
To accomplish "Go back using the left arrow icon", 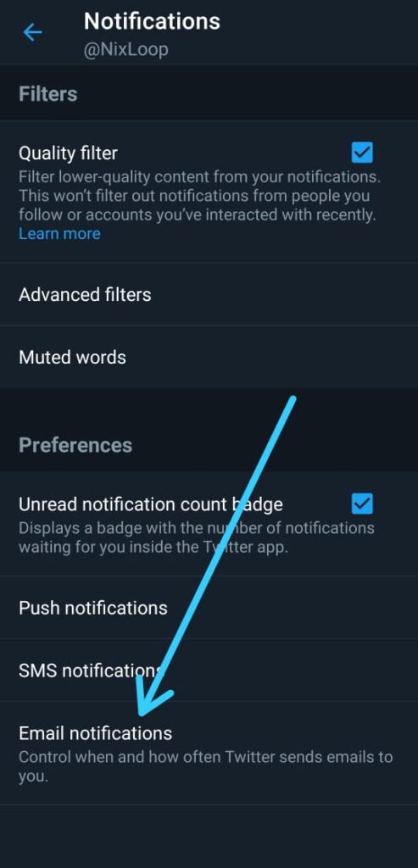I will pos(33,33).
